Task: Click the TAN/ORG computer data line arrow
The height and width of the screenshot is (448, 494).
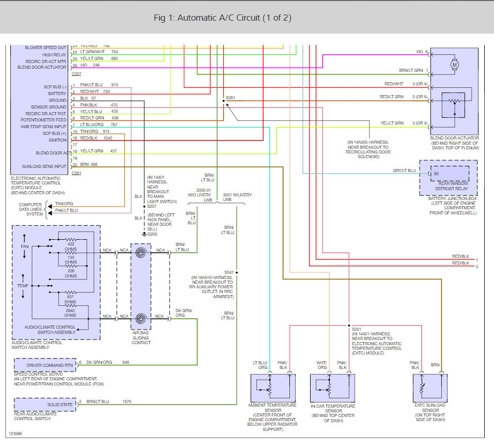Action: [x=50, y=206]
